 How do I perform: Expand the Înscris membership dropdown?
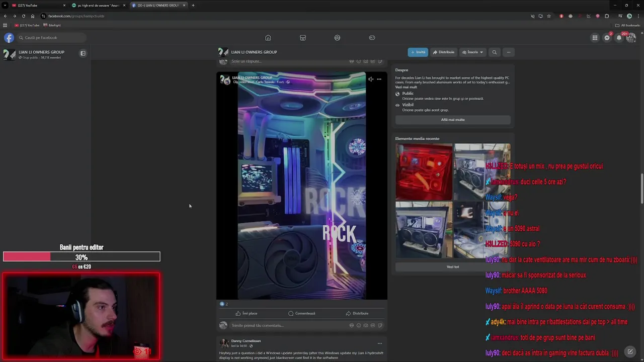[x=472, y=52]
